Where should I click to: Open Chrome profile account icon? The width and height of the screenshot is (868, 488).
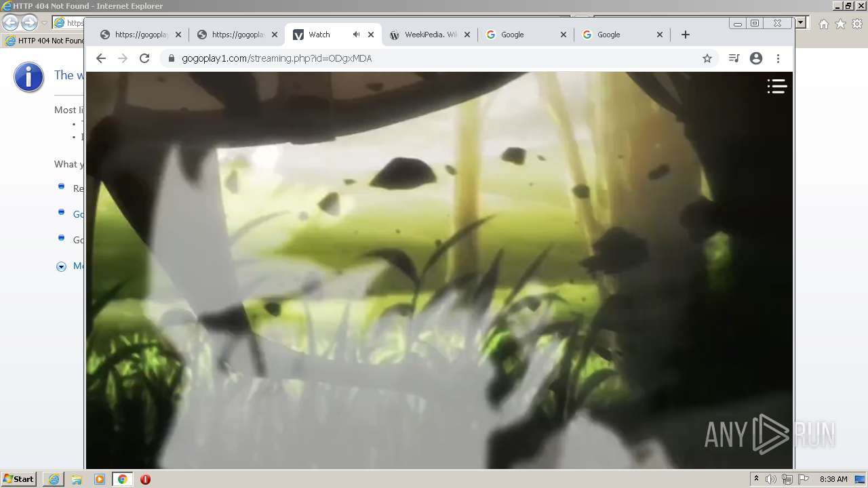click(756, 58)
